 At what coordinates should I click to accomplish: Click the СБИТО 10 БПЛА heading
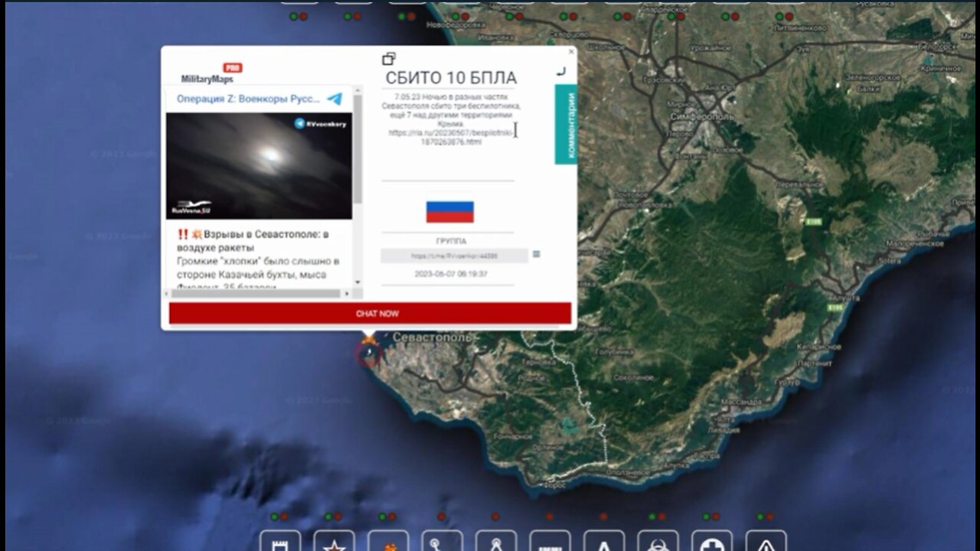(451, 78)
